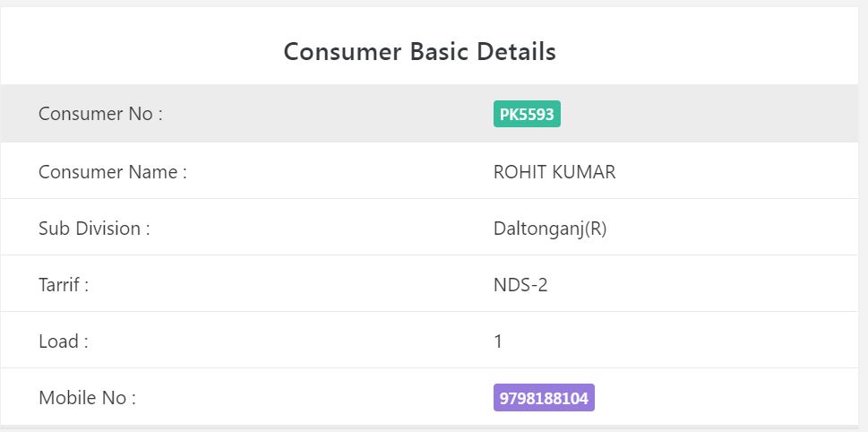Click the highlighted Consumer No row
Image resolution: width=868 pixels, height=432 pixels.
click(430, 114)
